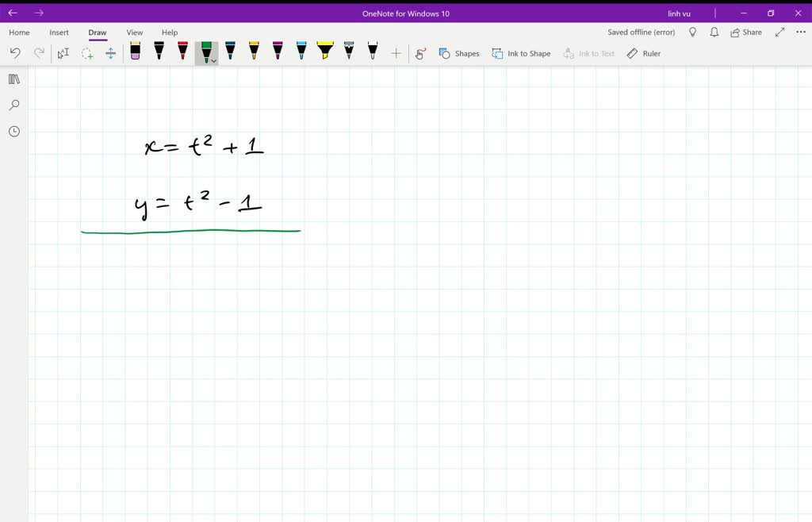Screen dimensions: 812x522
Task: Add a new pen with the plus icon
Action: click(396, 52)
